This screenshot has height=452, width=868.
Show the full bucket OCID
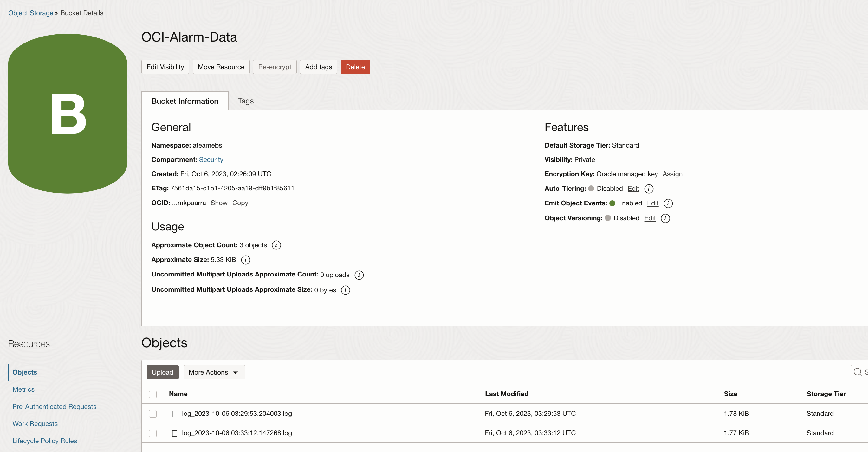[x=219, y=203]
